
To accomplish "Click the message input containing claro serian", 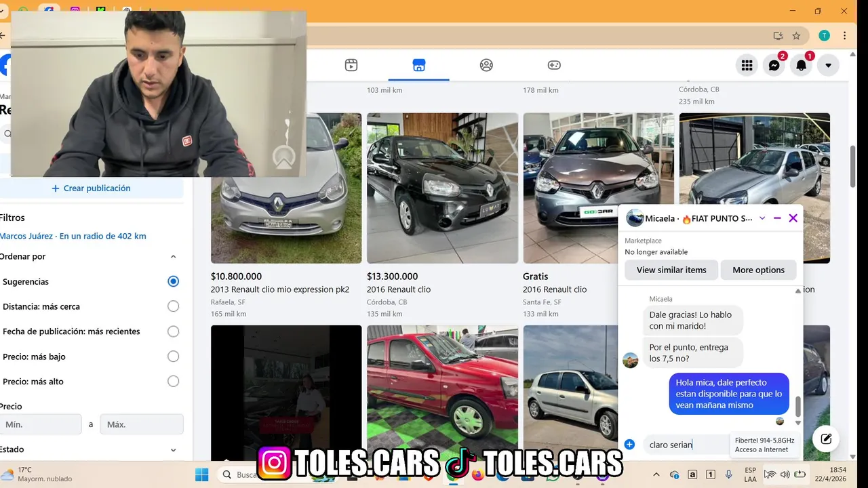I will [x=685, y=445].
